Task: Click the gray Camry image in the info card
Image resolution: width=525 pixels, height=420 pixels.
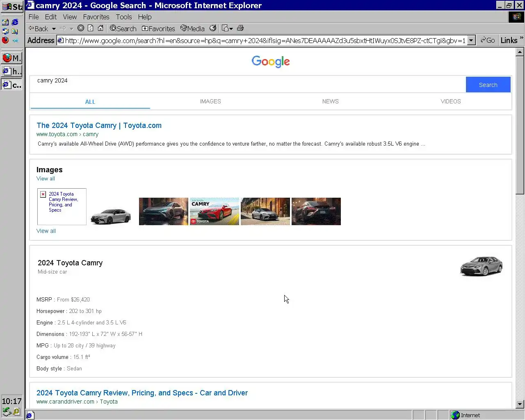Action: point(482,266)
